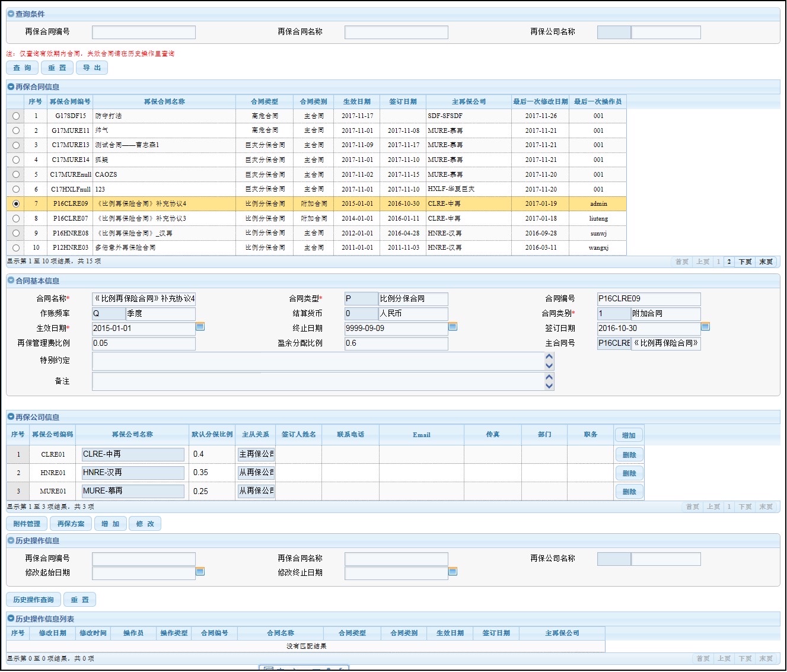The image size is (787, 672).
Task: Select radio for contract G17MURE11
Action: coord(16,130)
